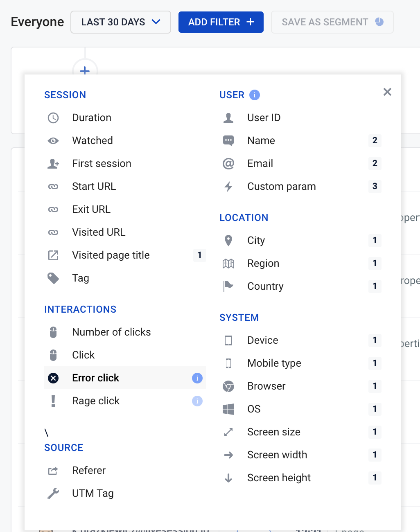Click the Referer share icon
The width and height of the screenshot is (420, 532).
coord(53,470)
